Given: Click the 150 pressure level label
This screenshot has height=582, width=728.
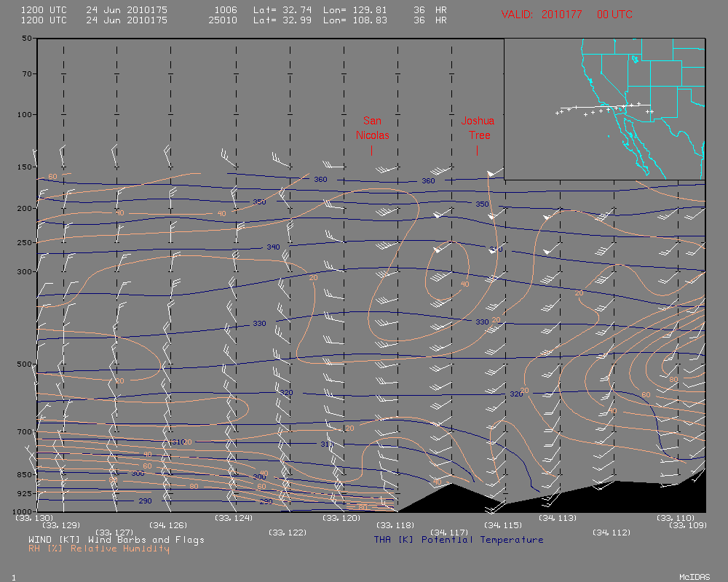Looking at the screenshot, I should pyautogui.click(x=25, y=167).
